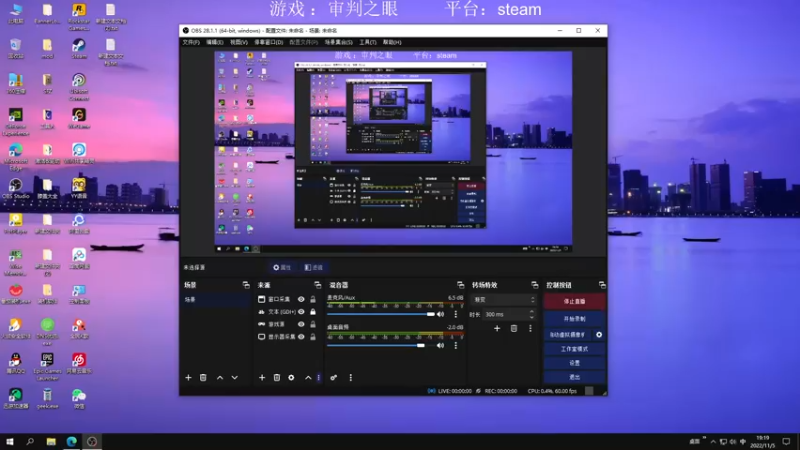The image size is (800, 450).
Task: Pop out the Scene Transitions dock panel
Action: (x=534, y=285)
